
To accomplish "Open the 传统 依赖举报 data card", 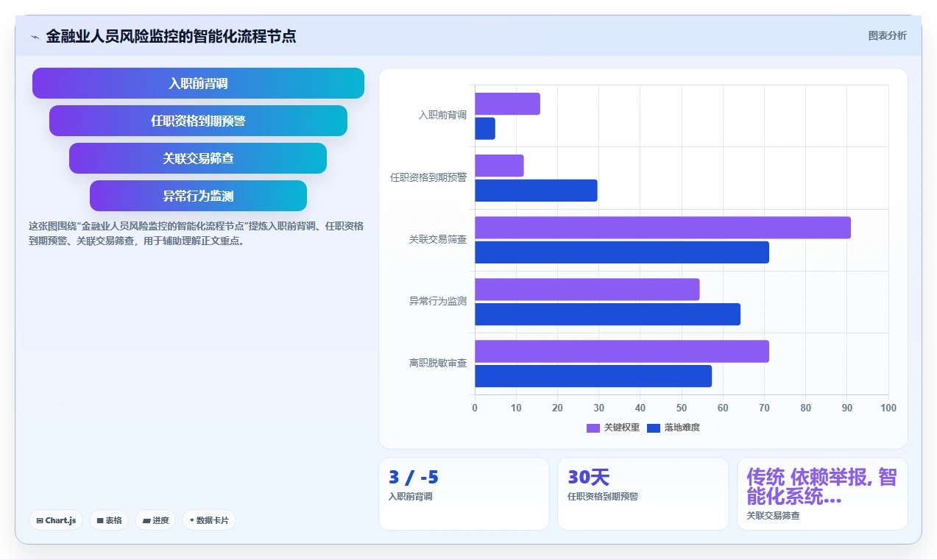I will click(x=822, y=494).
